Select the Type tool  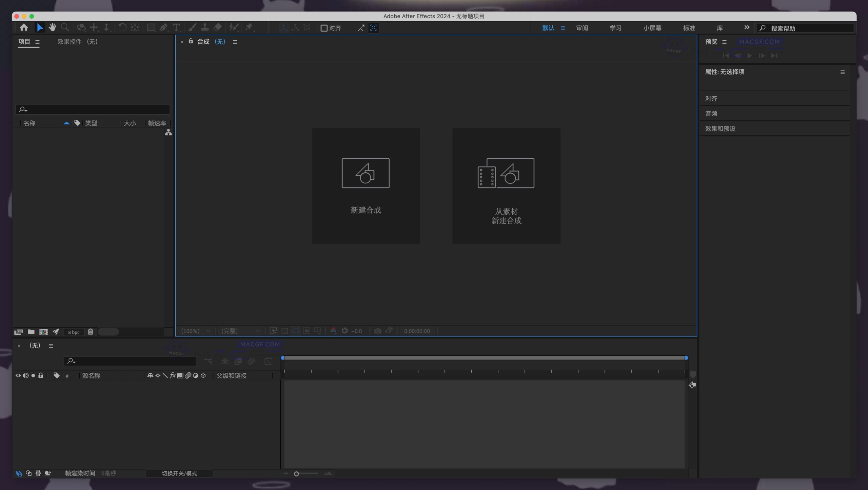click(176, 27)
